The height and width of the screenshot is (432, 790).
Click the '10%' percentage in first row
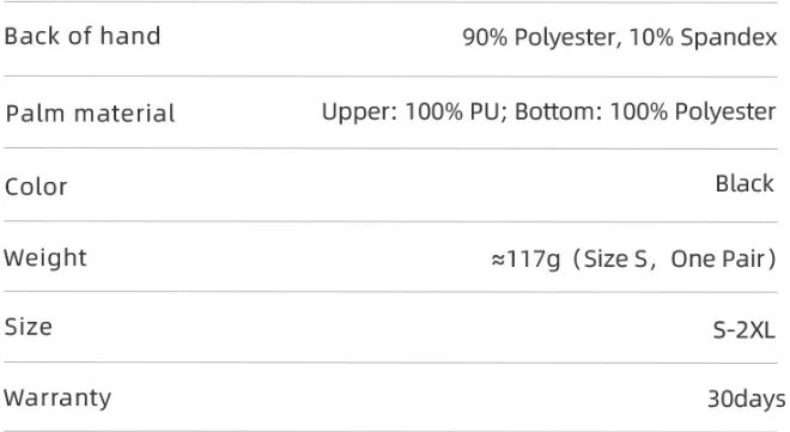651,37
